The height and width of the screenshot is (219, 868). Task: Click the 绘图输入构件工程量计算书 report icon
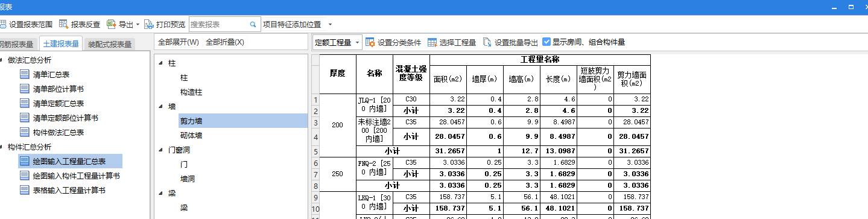(24, 176)
